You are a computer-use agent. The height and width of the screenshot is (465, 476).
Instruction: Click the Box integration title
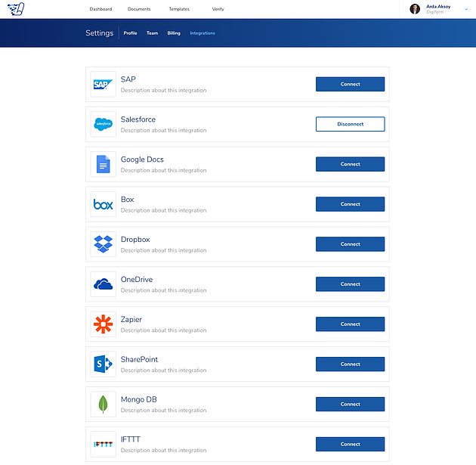pyautogui.click(x=127, y=200)
